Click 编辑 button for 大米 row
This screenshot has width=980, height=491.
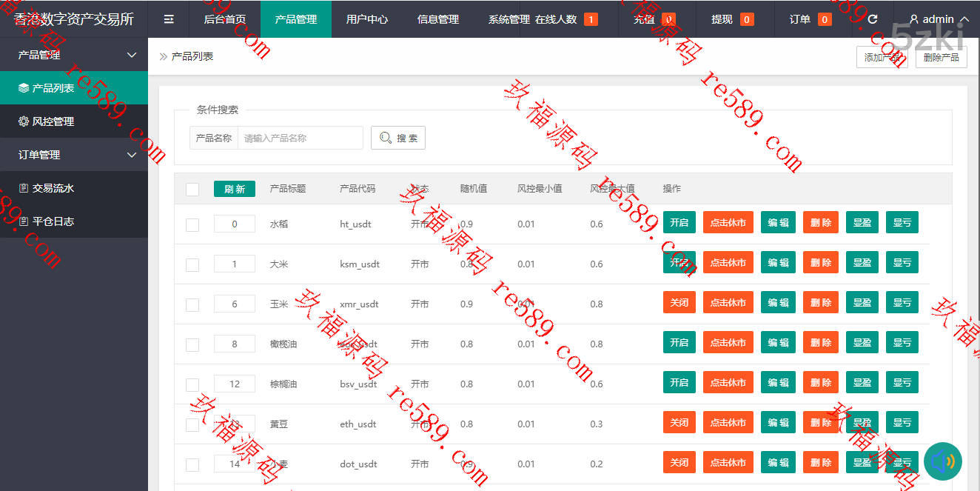[778, 262]
